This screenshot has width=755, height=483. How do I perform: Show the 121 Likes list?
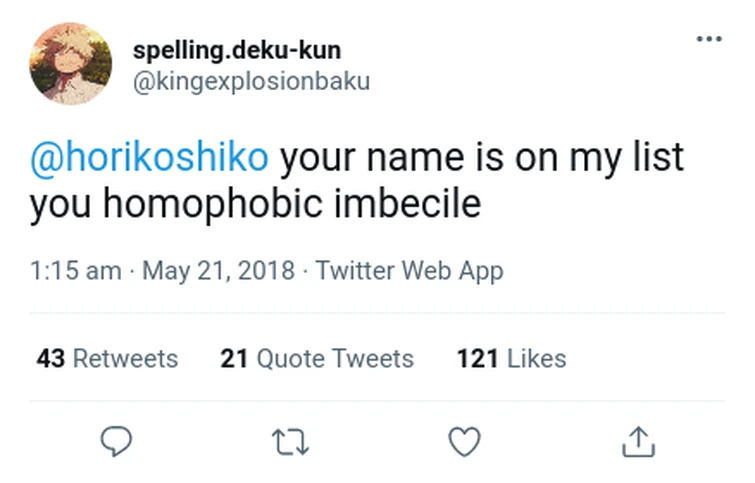(510, 358)
